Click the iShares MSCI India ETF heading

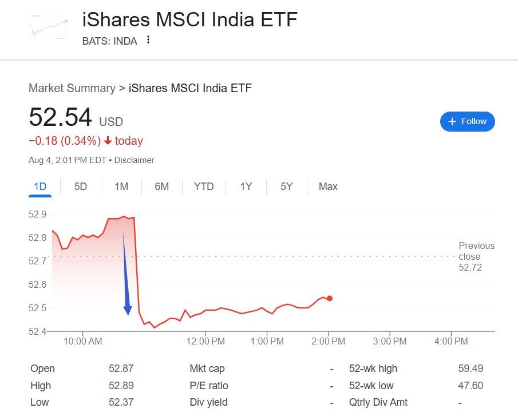[x=190, y=20]
